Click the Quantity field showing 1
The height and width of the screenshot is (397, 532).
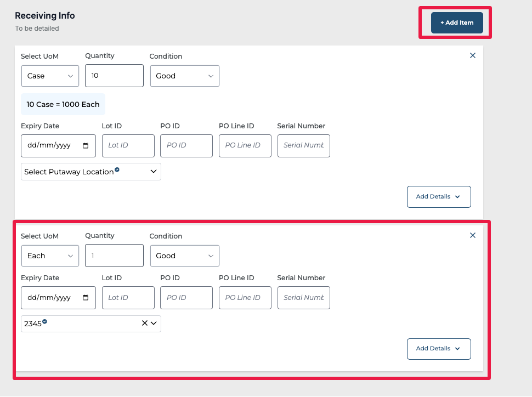(x=114, y=256)
